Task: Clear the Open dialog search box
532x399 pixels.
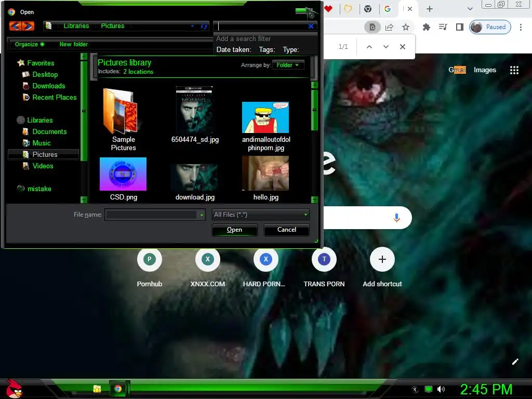Action: [311, 26]
